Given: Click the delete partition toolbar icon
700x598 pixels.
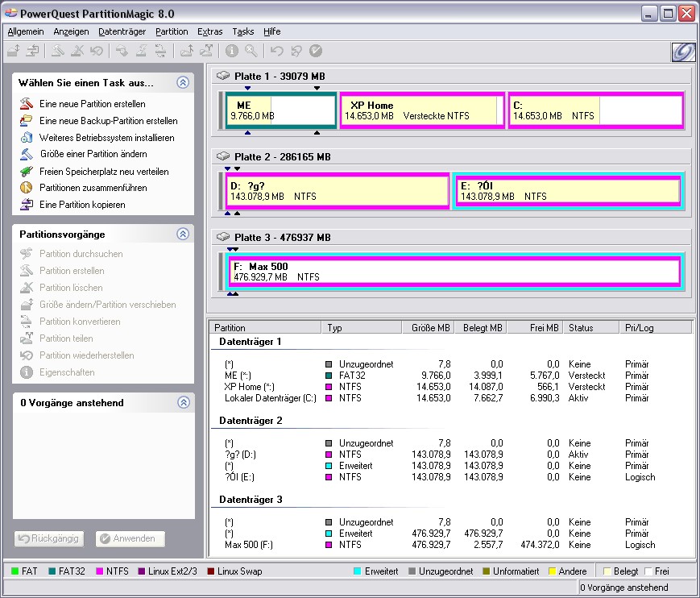Looking at the screenshot, I should pyautogui.click(x=77, y=51).
